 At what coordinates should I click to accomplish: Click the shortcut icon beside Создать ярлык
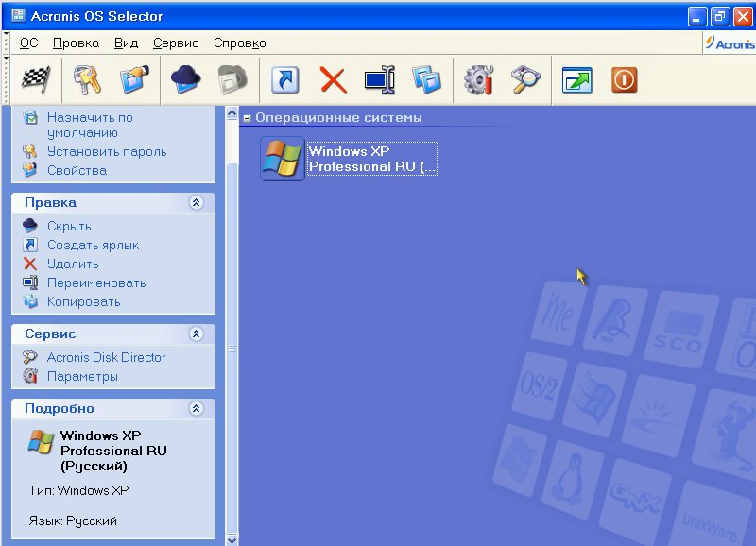point(30,245)
